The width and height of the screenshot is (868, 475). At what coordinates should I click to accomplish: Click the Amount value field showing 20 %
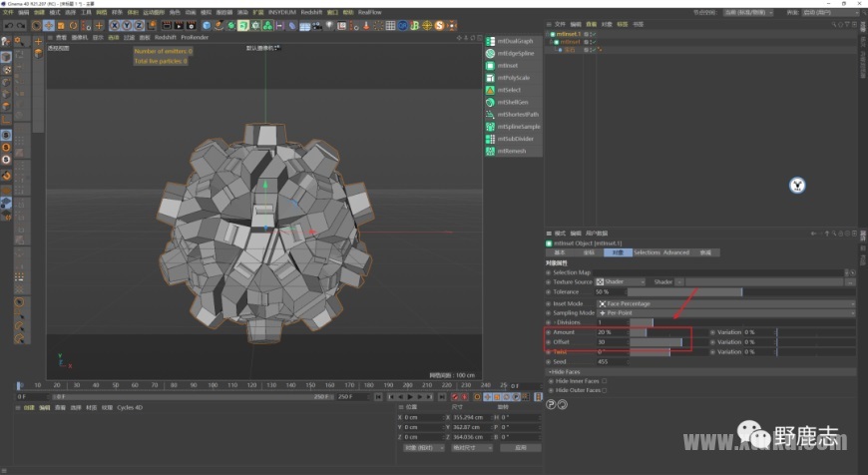613,332
